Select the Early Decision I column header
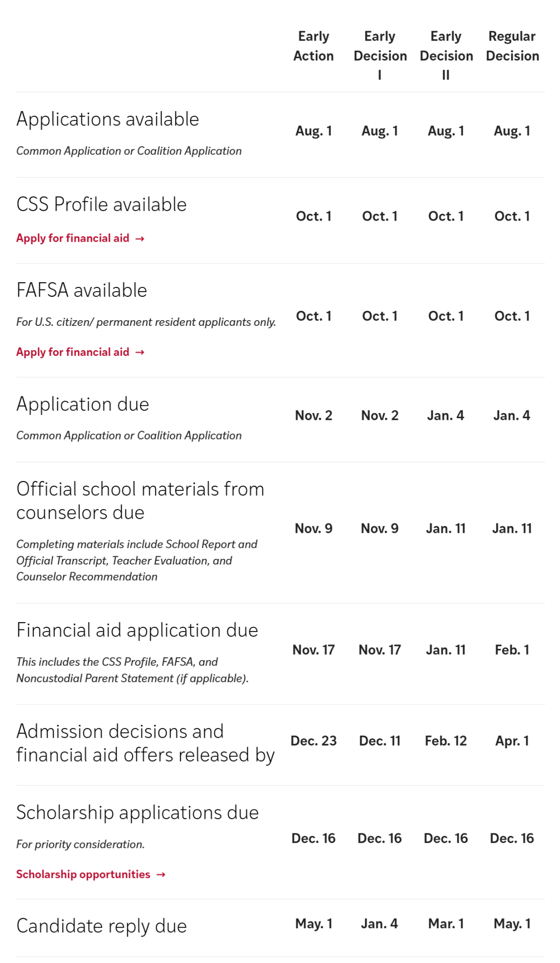This screenshot has width=560, height=963. 380,56
